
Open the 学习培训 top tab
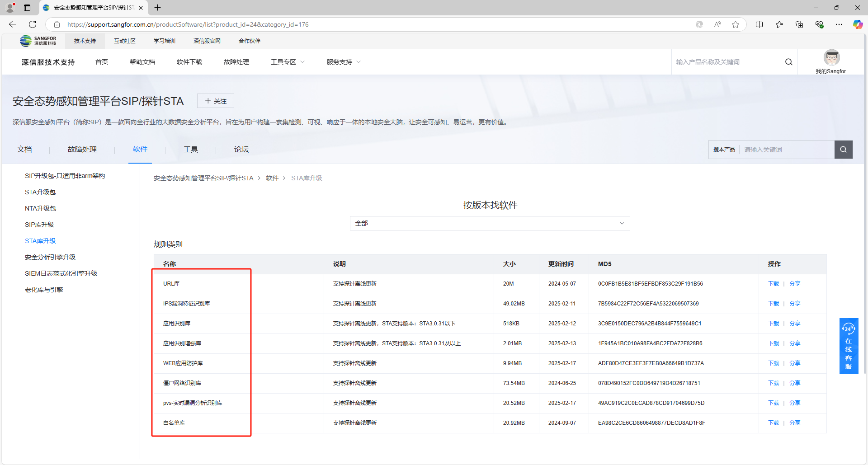coord(165,41)
